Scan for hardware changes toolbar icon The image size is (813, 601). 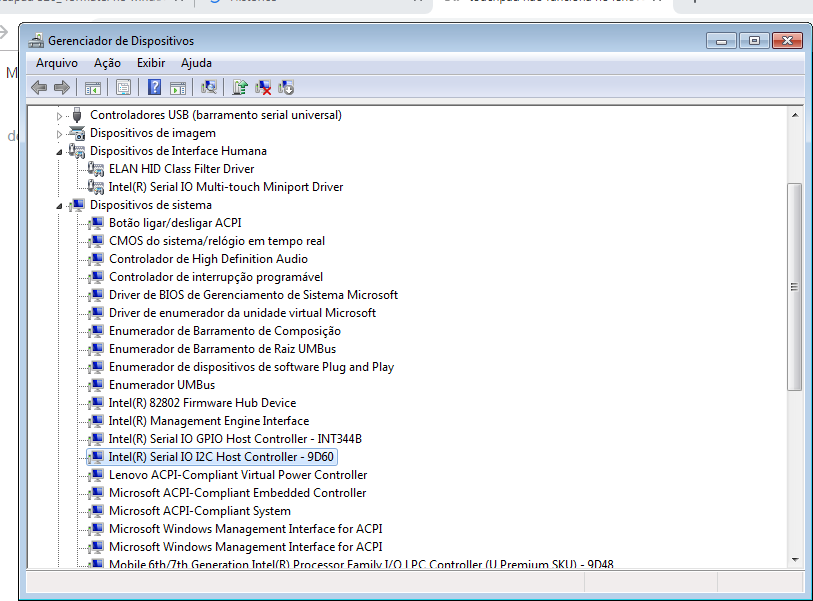coord(209,87)
